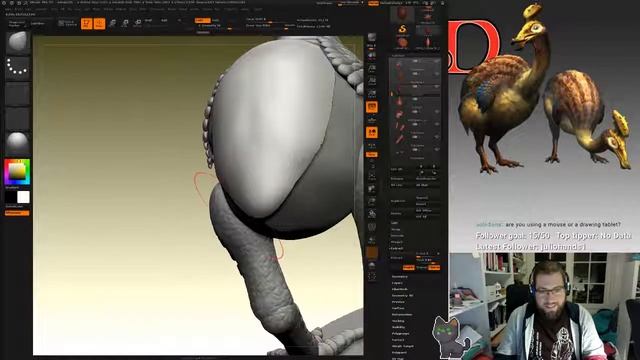This screenshot has width=640, height=360.
Task: Click the Actual size icon
Action: click(372, 81)
